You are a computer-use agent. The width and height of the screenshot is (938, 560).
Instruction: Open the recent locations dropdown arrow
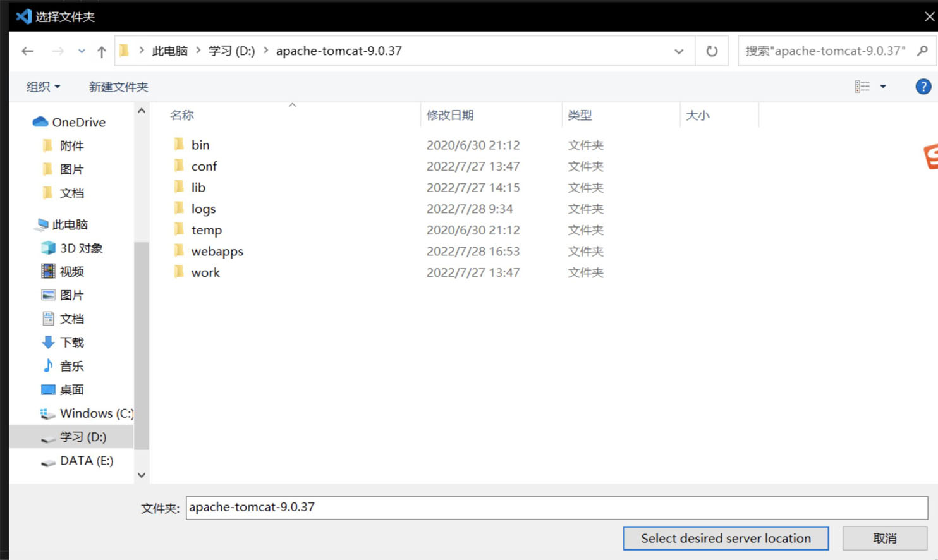click(x=82, y=51)
